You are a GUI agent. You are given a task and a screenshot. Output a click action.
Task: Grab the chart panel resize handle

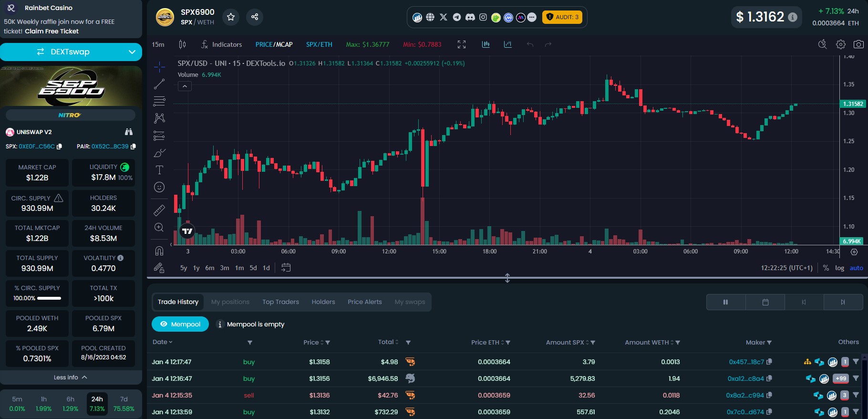click(507, 278)
